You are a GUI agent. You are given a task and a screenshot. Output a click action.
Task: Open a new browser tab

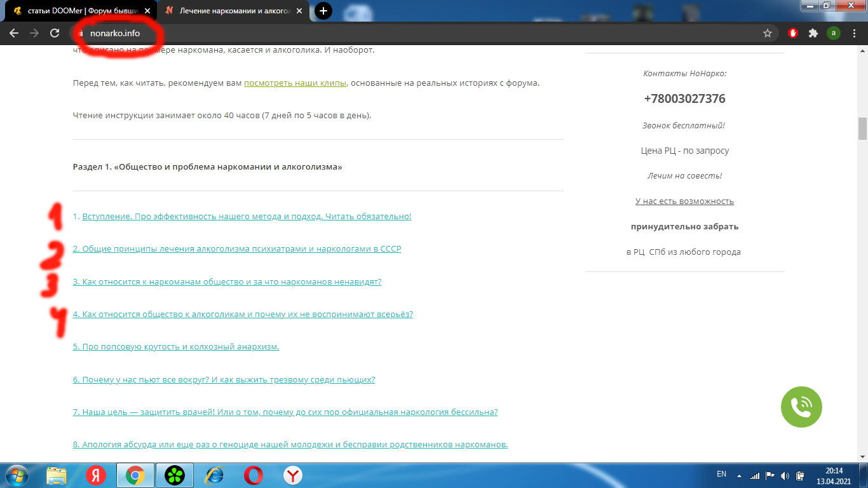tap(323, 11)
